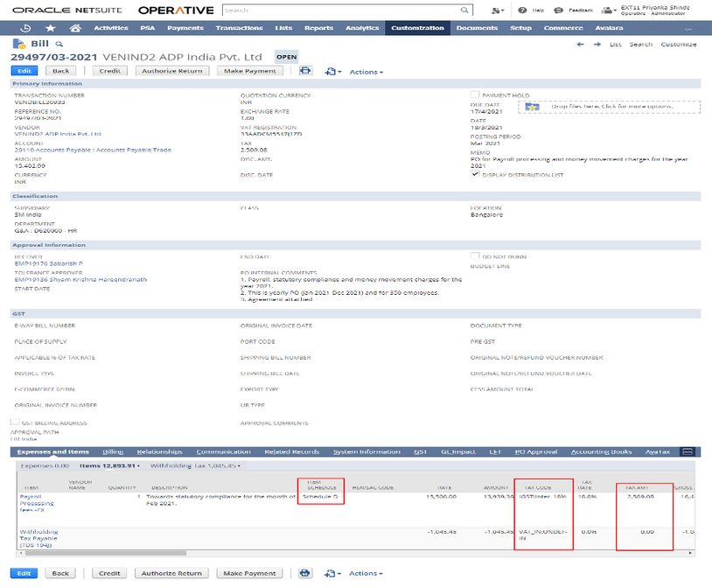The width and height of the screenshot is (712, 588).
Task: Open the Customize link
Action: tap(679, 44)
